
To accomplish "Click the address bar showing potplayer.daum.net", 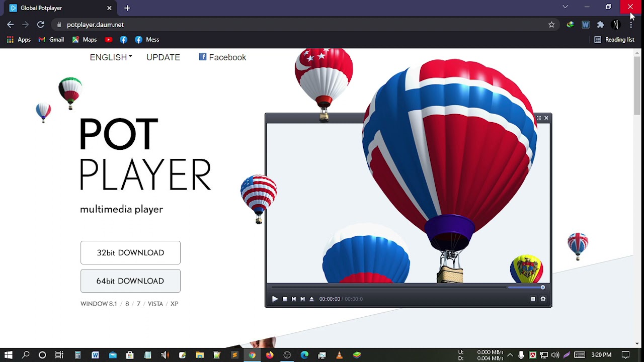I will pyautogui.click(x=302, y=25).
